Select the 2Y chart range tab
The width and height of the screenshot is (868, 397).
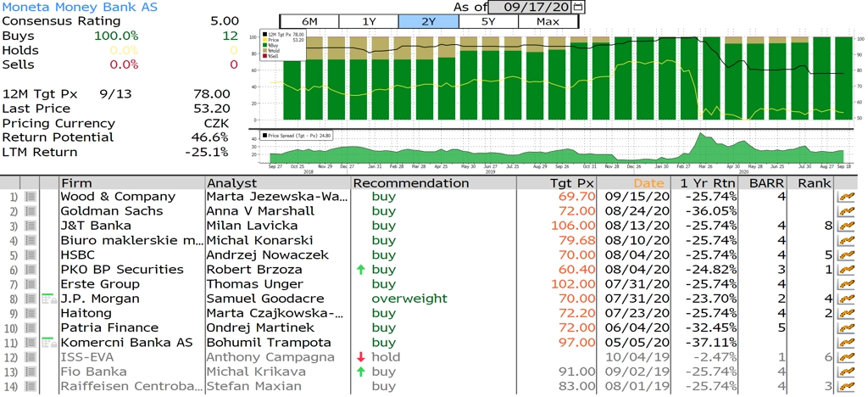coord(428,21)
